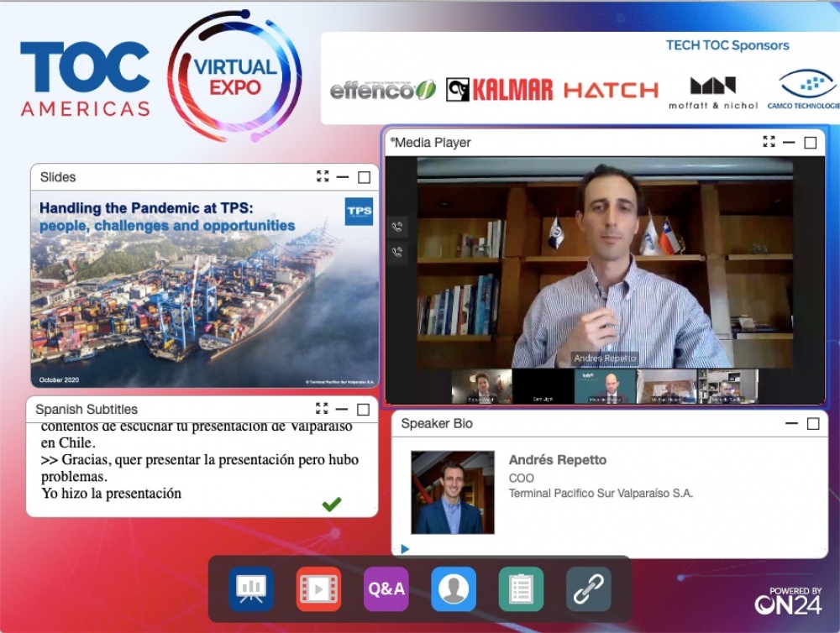Image resolution: width=840 pixels, height=633 pixels.
Task: Select the fourth participant thumbnail
Action: point(666,386)
